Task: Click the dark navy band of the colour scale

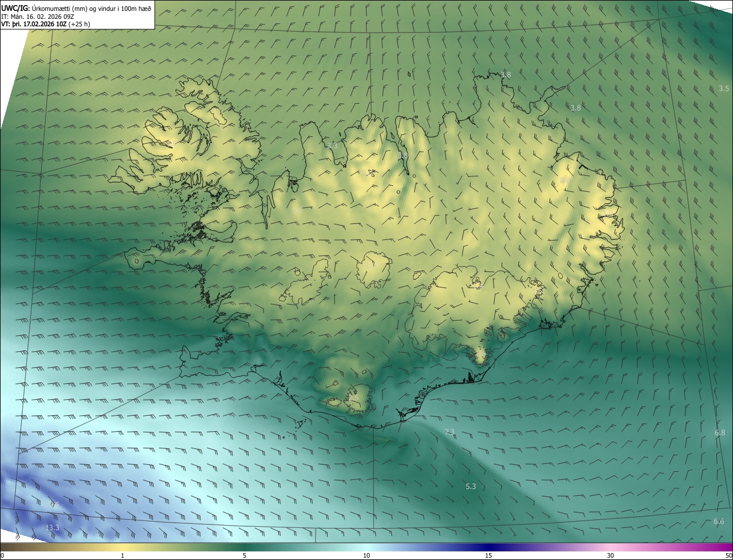Action: [x=488, y=547]
